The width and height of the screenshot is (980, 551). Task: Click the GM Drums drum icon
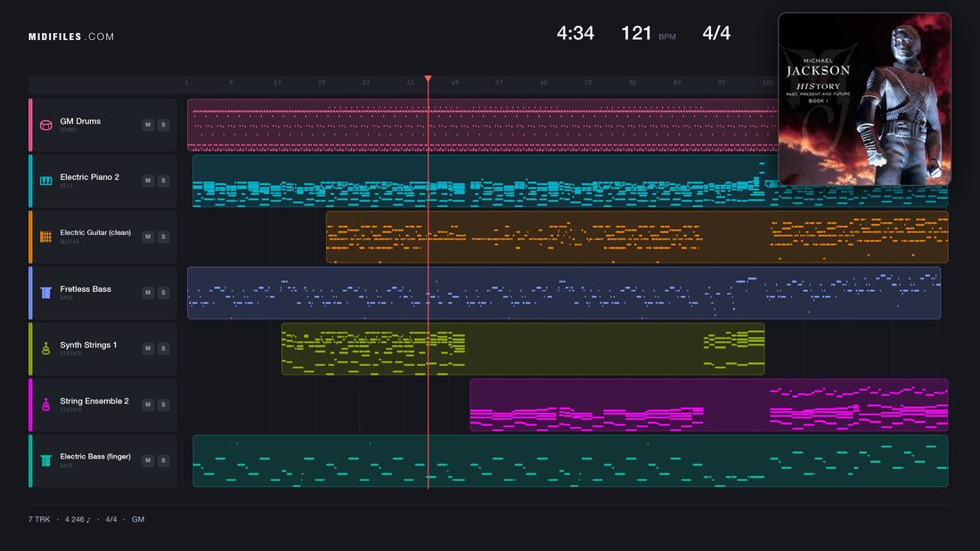point(45,125)
